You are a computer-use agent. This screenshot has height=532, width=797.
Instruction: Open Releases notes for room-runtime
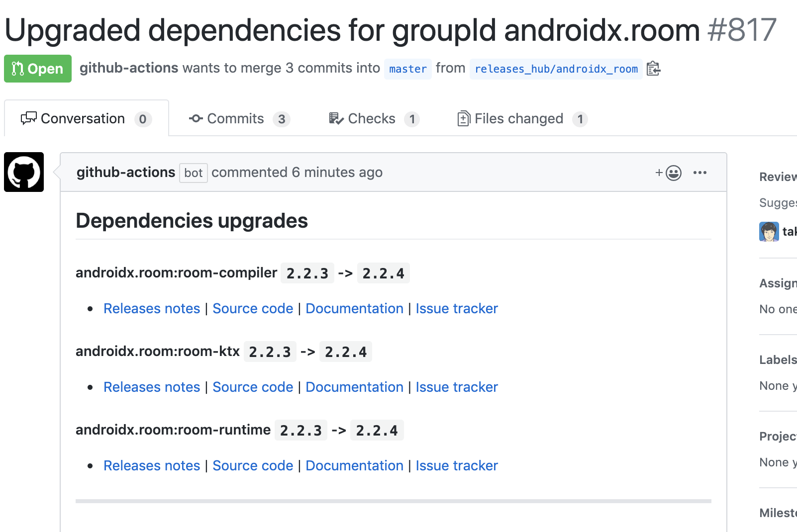coord(152,465)
